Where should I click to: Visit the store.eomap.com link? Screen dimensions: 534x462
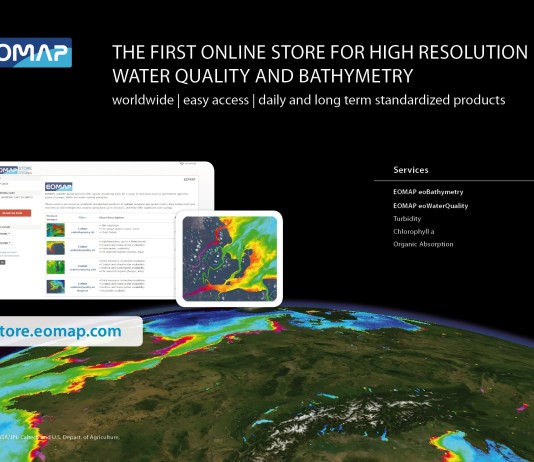60,331
